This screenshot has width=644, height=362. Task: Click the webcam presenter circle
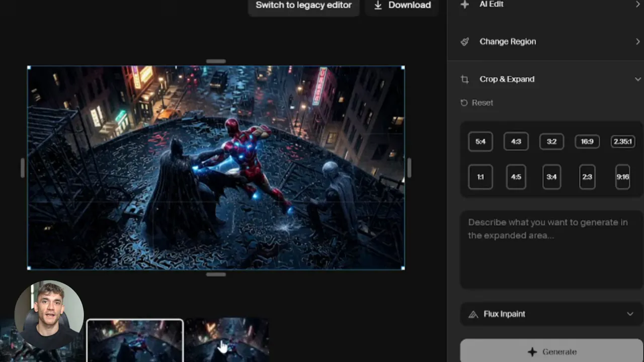tap(49, 315)
